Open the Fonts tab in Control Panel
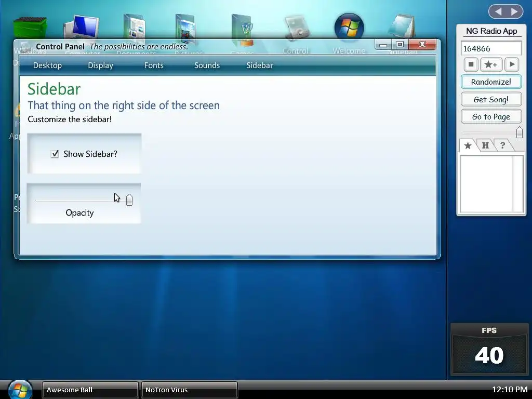 tap(154, 65)
